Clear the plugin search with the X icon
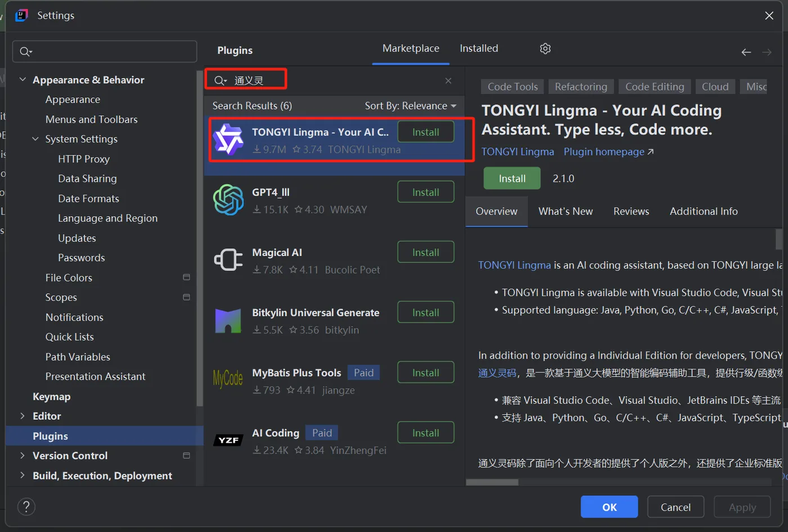Image resolution: width=788 pixels, height=532 pixels. coord(448,81)
